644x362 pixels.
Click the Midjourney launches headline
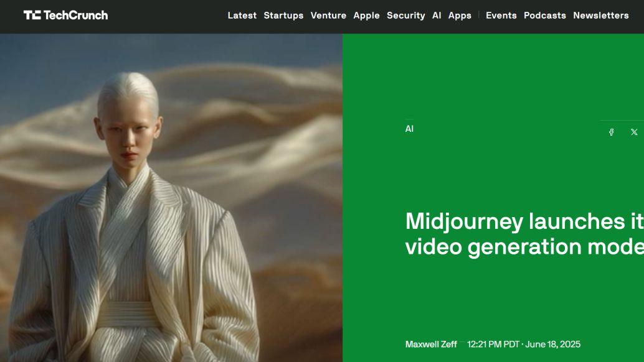(524, 234)
